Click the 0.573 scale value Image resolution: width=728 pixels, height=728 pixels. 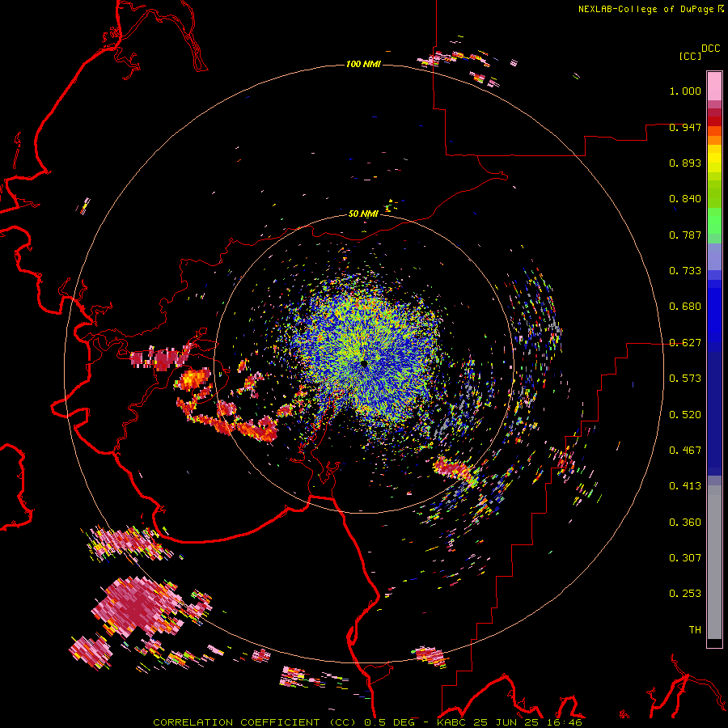685,379
